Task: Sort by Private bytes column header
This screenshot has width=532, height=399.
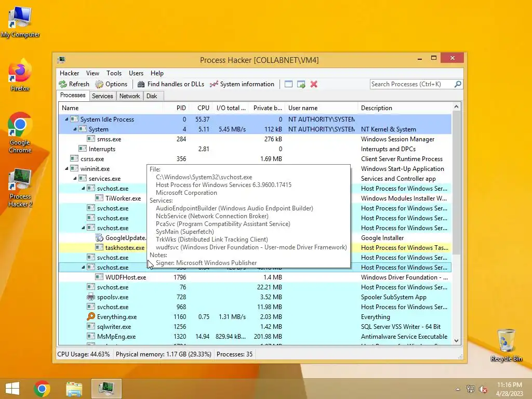Action: [x=267, y=108]
